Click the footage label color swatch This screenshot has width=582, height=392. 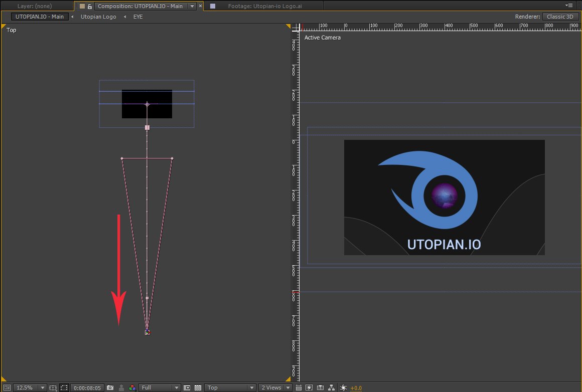click(x=213, y=6)
